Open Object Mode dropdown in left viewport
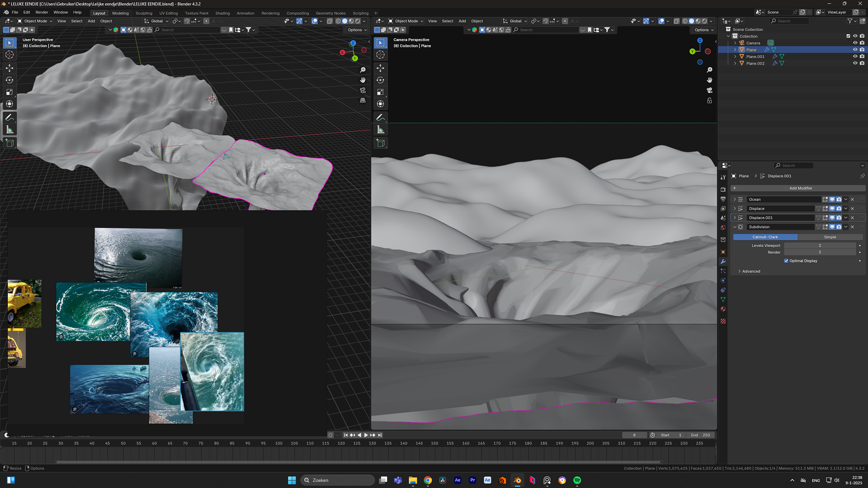This screenshot has height=488, width=868. (x=35, y=21)
